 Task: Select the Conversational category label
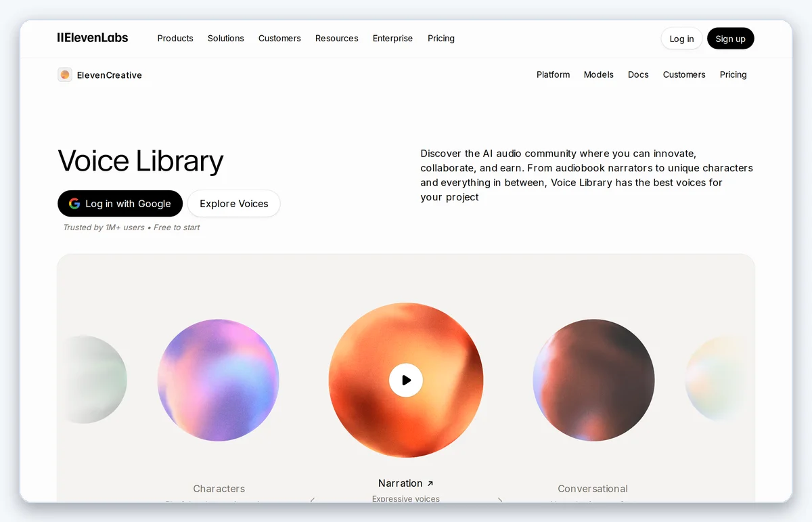point(593,489)
